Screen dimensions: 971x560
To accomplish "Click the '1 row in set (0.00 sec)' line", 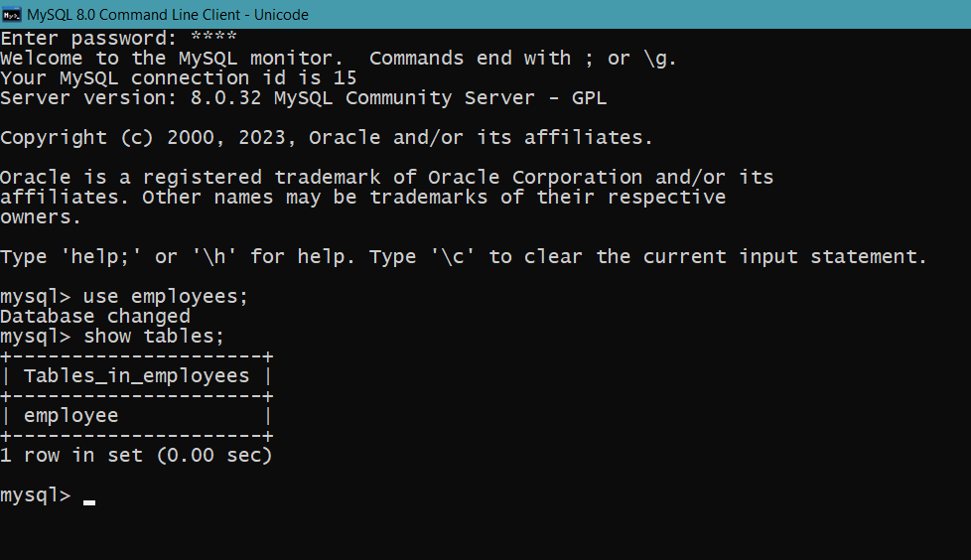I will (x=136, y=456).
